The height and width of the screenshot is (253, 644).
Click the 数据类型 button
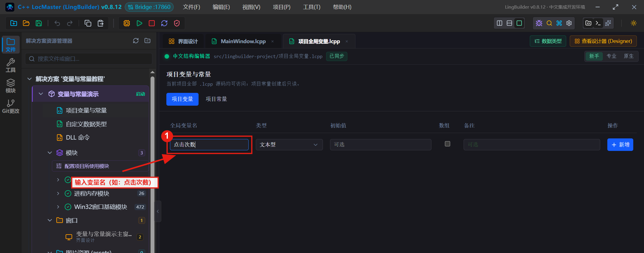point(548,41)
